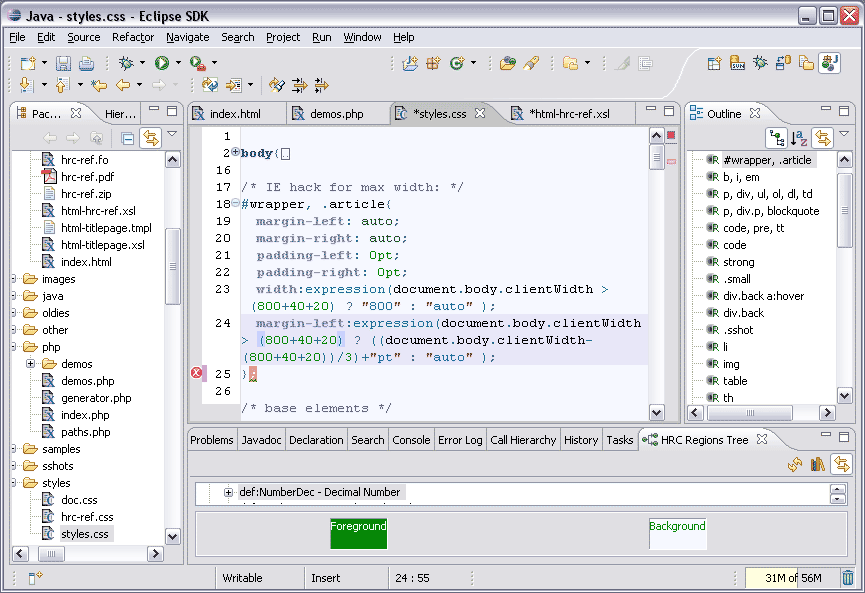Open the Package Explorer view menu dropdown

tap(172, 134)
